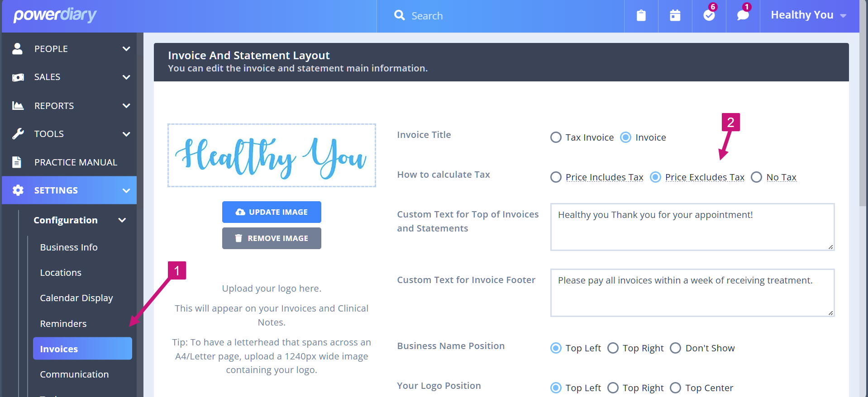Click the Practice Manual document icon
Viewport: 868px width, 397px height.
pyautogui.click(x=18, y=162)
